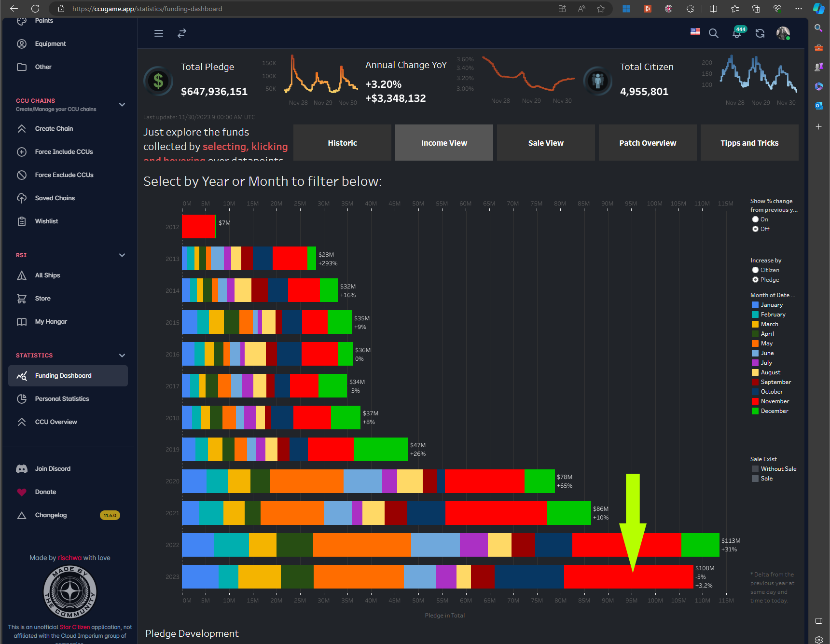Open Join Discord from sidebar

pyautogui.click(x=53, y=469)
